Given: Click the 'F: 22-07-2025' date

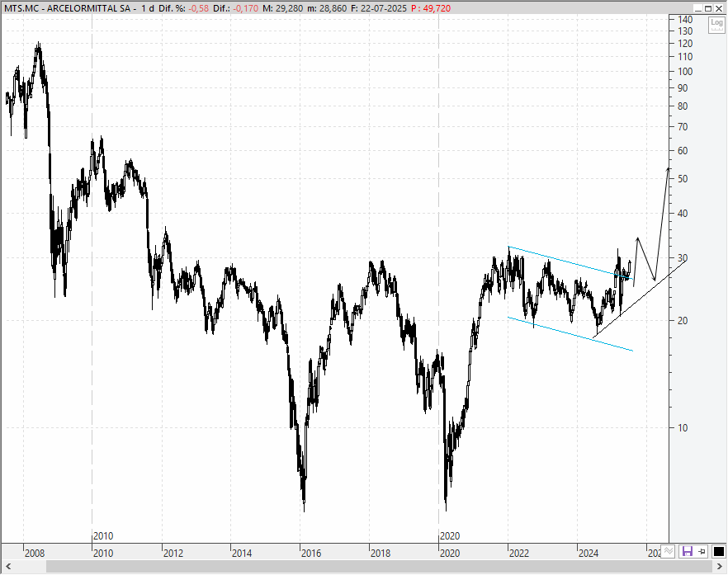Looking at the screenshot, I should coord(379,8).
